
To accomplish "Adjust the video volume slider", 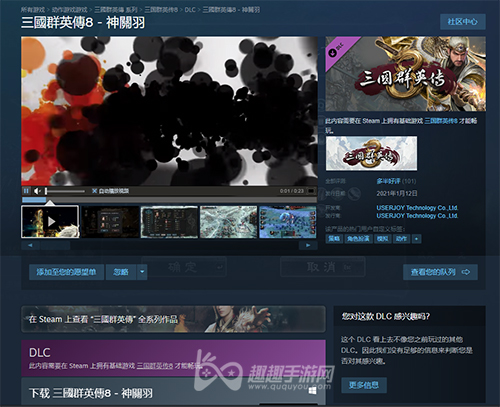I will coord(65,191).
